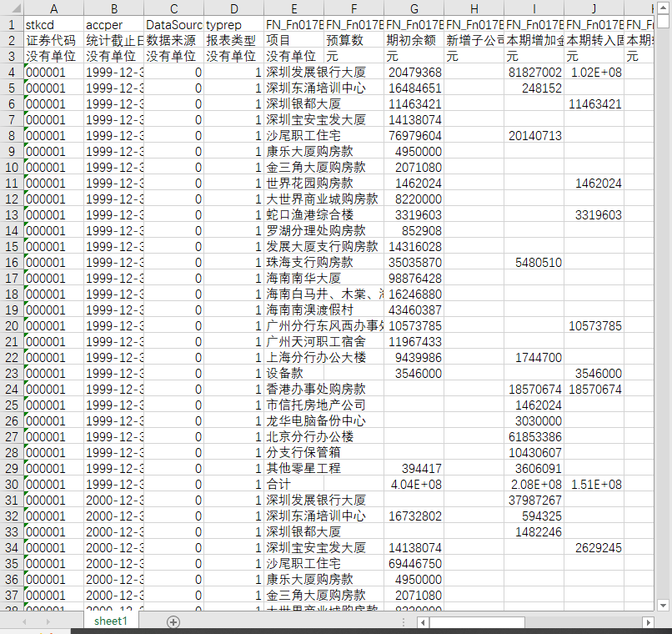Image resolution: width=672 pixels, height=634 pixels.
Task: Select the sheet1 tab
Action: pos(111,621)
